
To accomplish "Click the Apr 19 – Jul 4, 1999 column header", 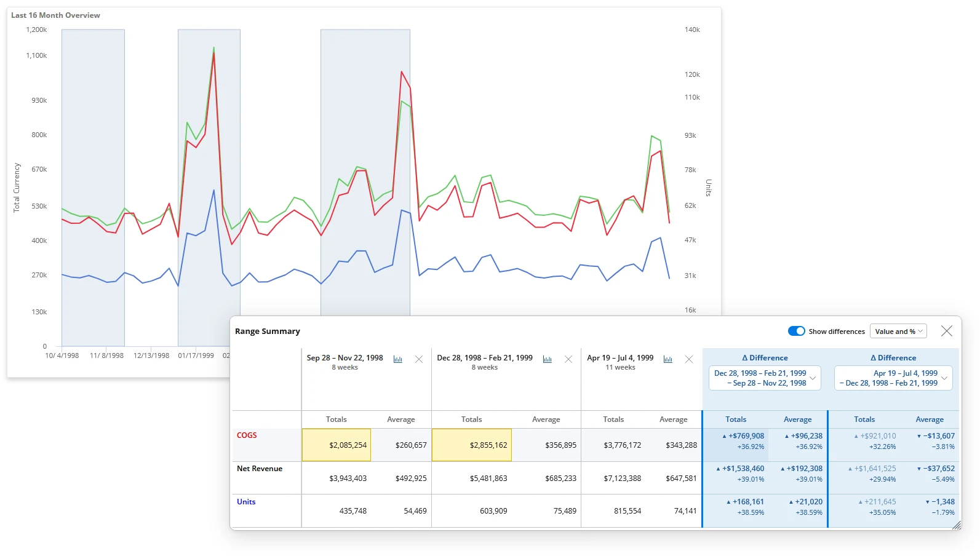I will pyautogui.click(x=620, y=358).
